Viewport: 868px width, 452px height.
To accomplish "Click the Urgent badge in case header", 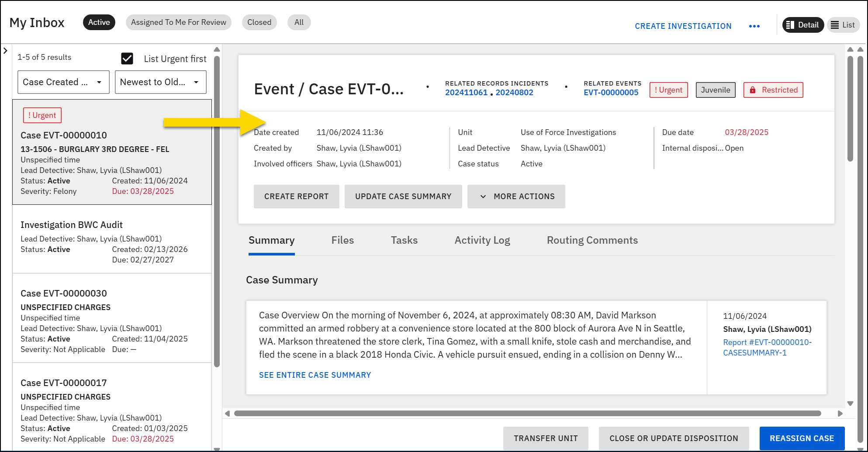I will click(668, 90).
